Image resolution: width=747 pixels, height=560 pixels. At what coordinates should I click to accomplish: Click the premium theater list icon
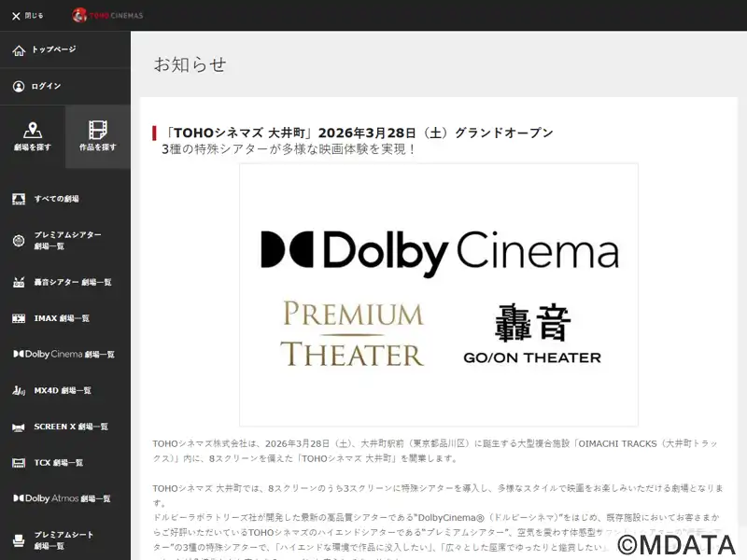pyautogui.click(x=19, y=240)
